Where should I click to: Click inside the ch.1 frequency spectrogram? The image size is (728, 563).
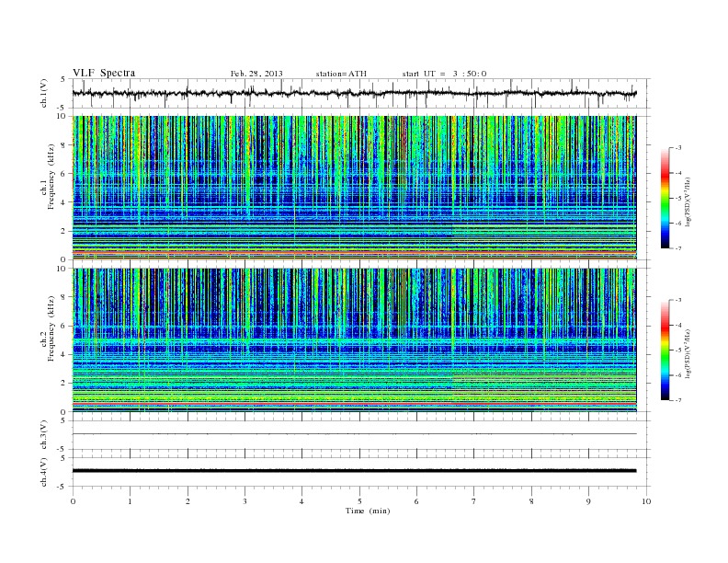354,187
